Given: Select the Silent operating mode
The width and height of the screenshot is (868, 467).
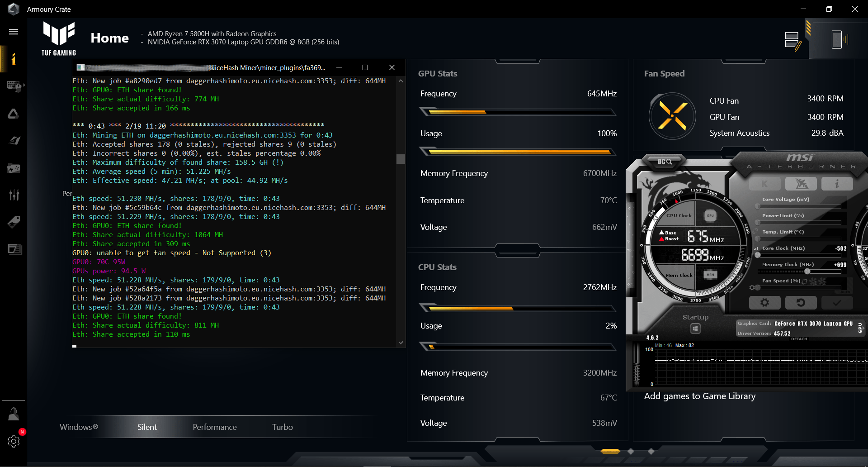Looking at the screenshot, I should tap(147, 427).
